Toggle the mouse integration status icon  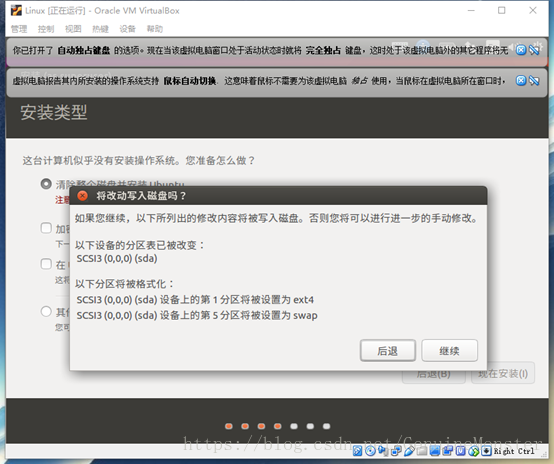(x=473, y=451)
